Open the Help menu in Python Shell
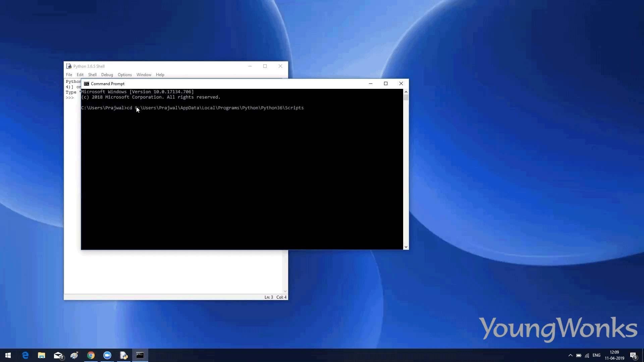The image size is (644, 362). [x=160, y=75]
